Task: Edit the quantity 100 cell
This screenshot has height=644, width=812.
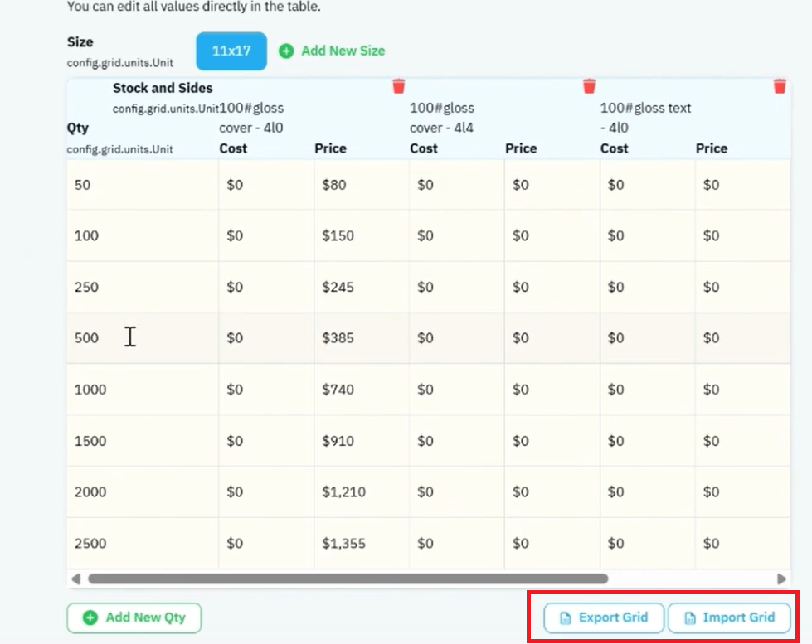Action: pos(143,235)
